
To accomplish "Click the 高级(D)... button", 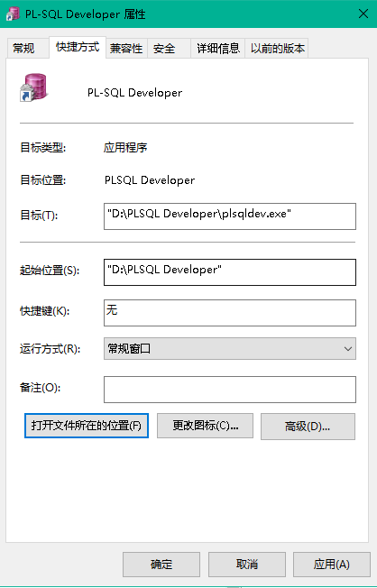I will pyautogui.click(x=308, y=427).
